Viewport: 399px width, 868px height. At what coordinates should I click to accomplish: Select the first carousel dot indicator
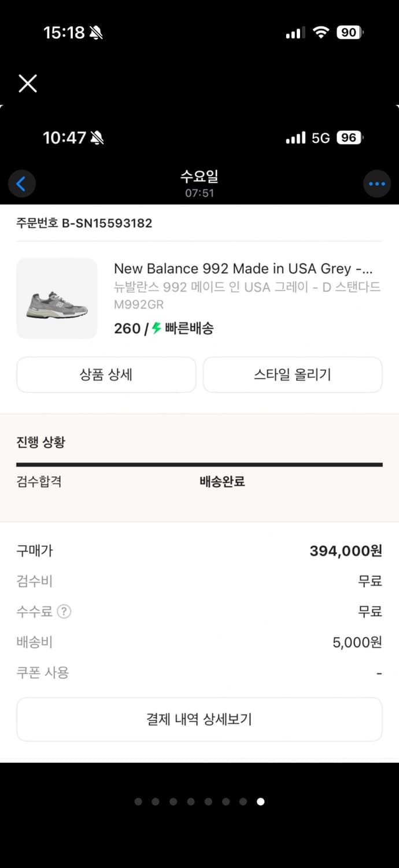pyautogui.click(x=138, y=802)
